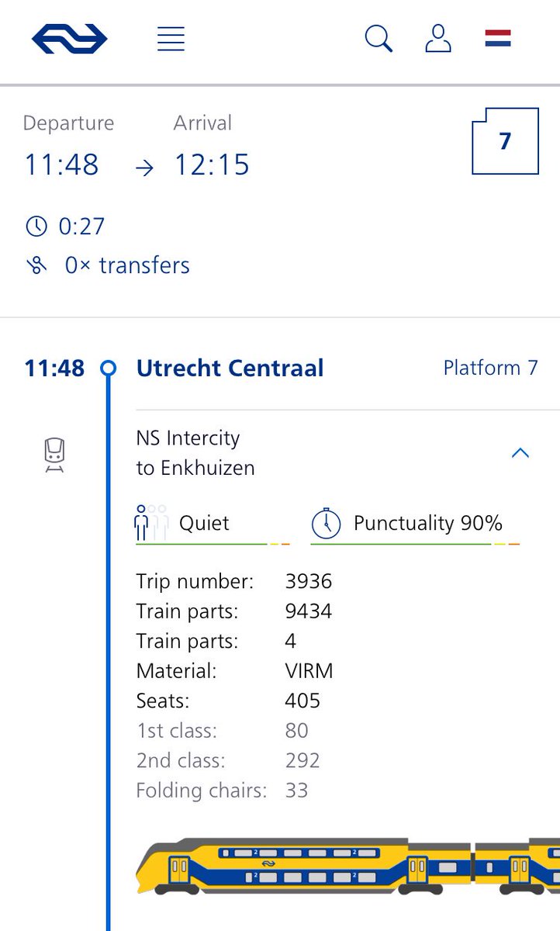Select the 0× transfers text
This screenshot has height=931, width=560.
(x=127, y=265)
